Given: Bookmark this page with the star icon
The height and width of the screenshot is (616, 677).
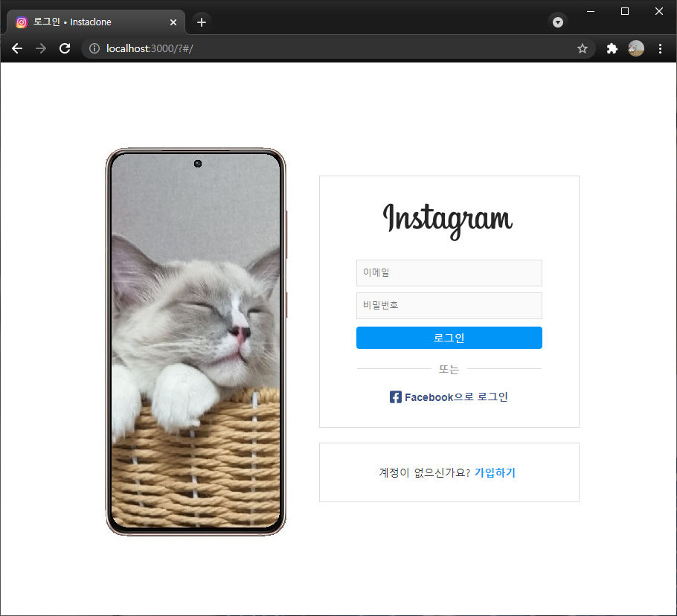Looking at the screenshot, I should tap(583, 48).
